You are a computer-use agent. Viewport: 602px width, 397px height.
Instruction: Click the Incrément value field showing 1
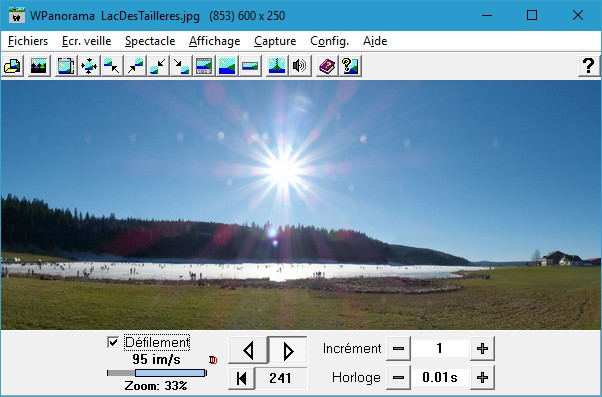[440, 349]
